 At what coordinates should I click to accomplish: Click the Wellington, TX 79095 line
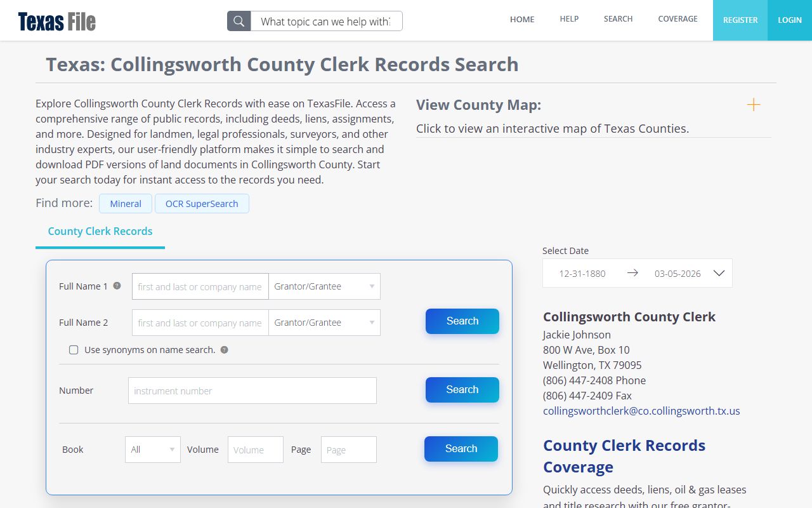click(592, 365)
